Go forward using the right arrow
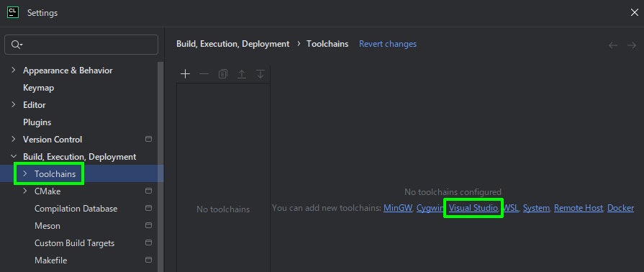Viewport: 644px width, 272px height. (x=632, y=45)
